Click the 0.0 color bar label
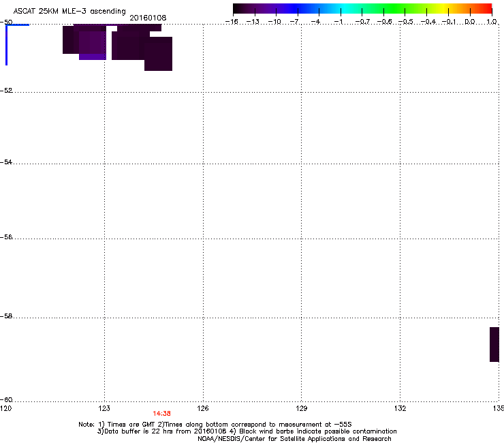Screen dimensions: 504x443 click(x=470, y=22)
